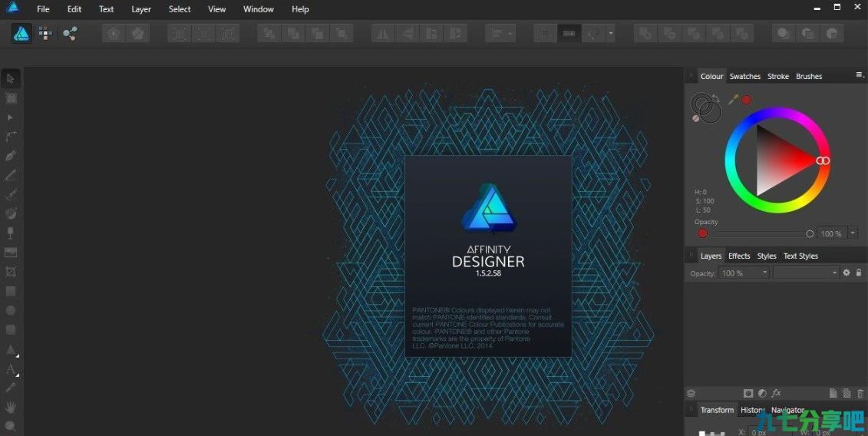Toggle Insert At Top of Layer
Screen dimensions: 868x436
(807, 33)
